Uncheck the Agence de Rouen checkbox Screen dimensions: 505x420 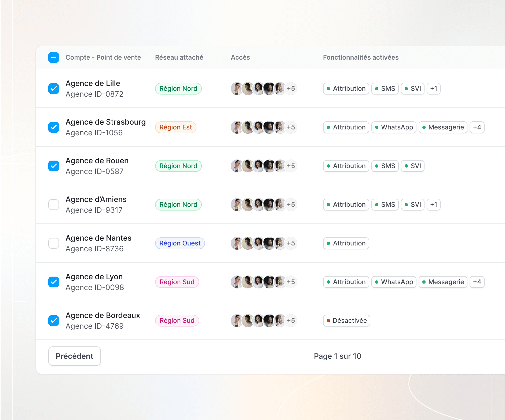[54, 166]
